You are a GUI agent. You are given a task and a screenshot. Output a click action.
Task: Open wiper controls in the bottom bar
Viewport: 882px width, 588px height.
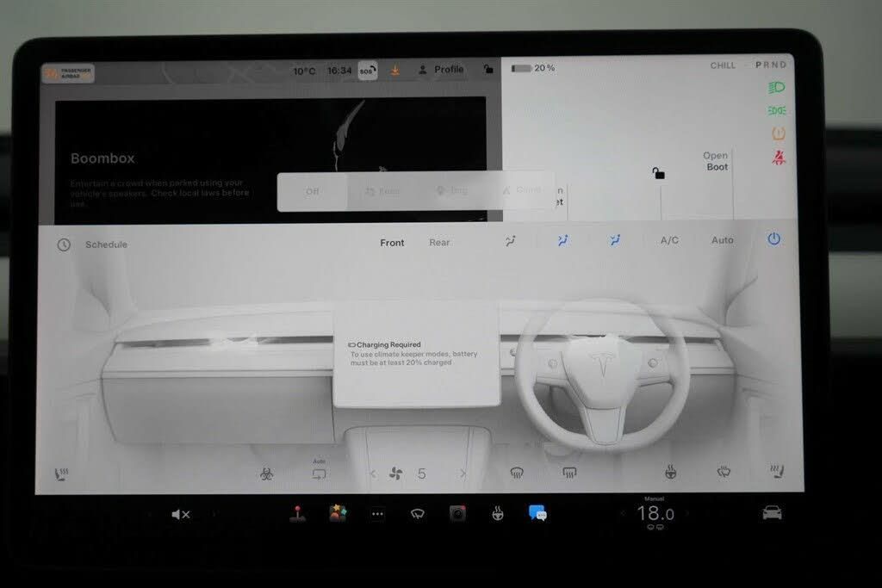pos(418,514)
